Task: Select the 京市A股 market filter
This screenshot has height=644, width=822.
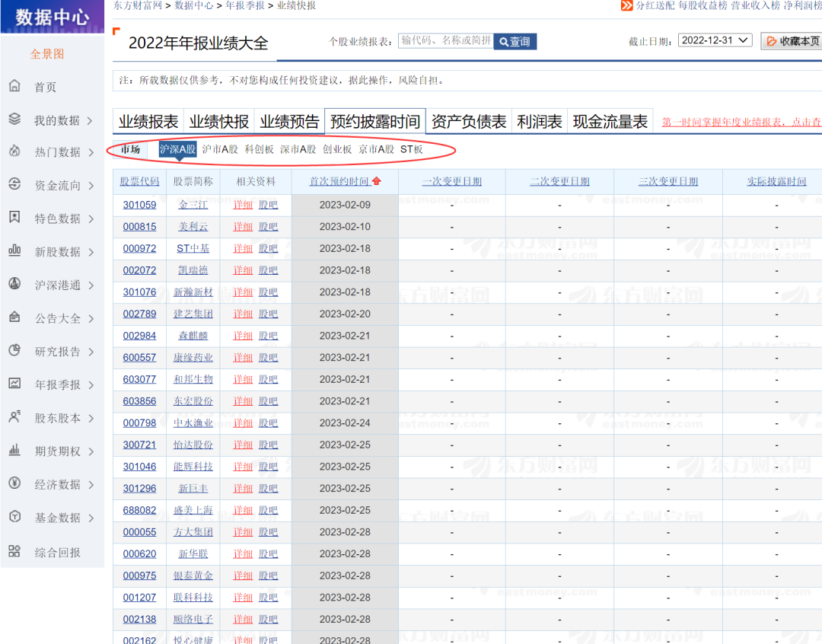Action: (x=377, y=149)
